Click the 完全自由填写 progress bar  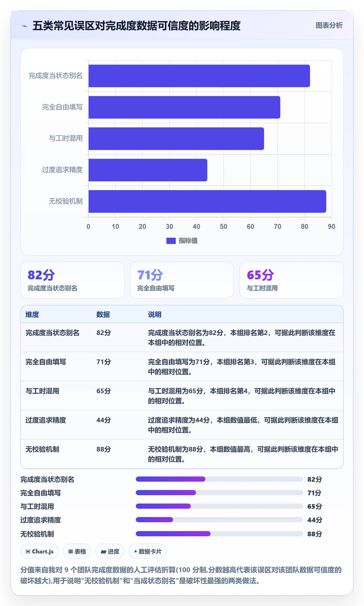pos(219,493)
